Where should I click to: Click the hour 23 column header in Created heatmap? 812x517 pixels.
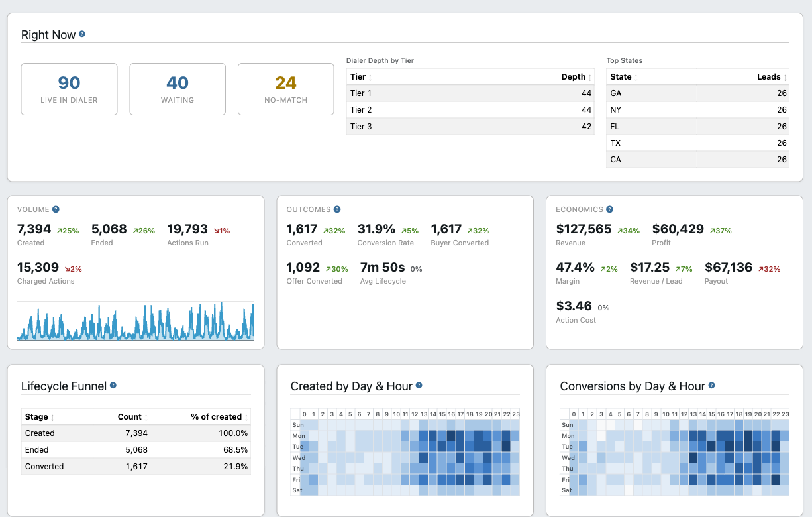pos(515,414)
